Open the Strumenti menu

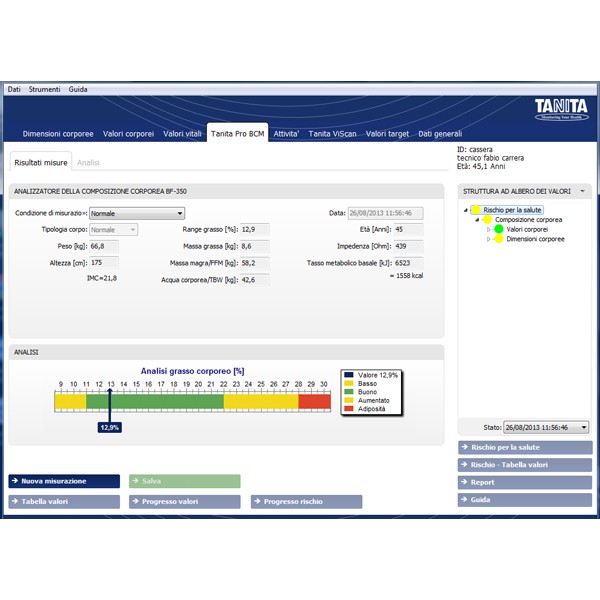(45, 89)
